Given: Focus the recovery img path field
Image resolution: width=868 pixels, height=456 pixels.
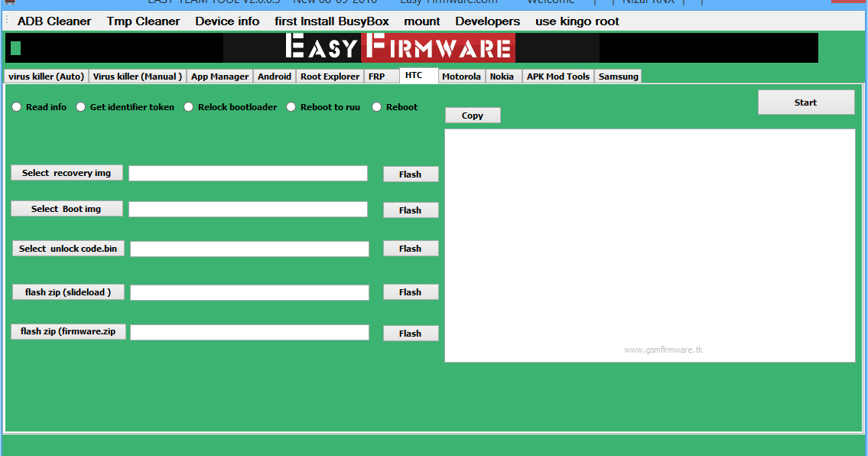Looking at the screenshot, I should click(x=248, y=174).
